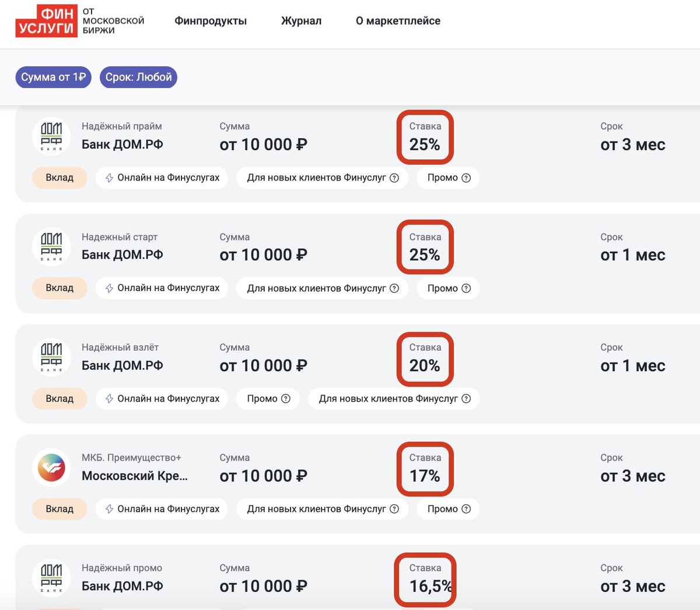Open Промо help icon in МКБ. Преимущество+ card
This screenshot has width=700, height=610.
[466, 509]
